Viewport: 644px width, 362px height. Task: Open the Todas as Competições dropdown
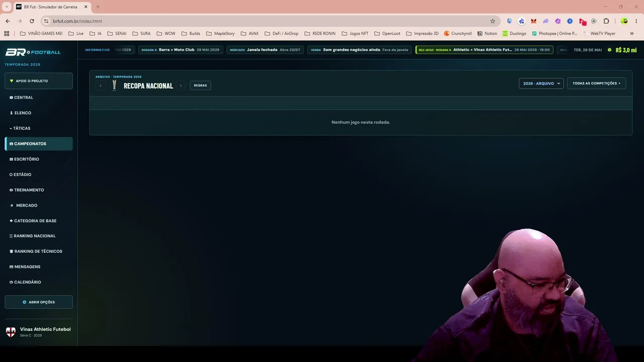(x=597, y=83)
